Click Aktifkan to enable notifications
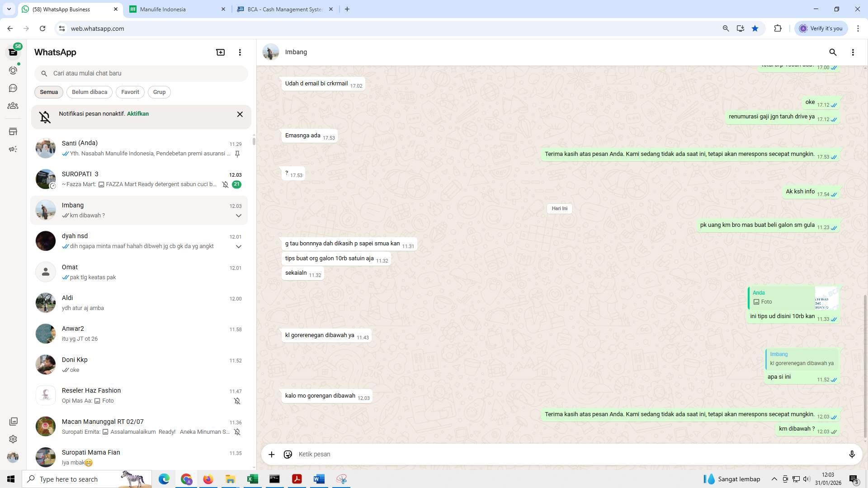 (x=137, y=113)
